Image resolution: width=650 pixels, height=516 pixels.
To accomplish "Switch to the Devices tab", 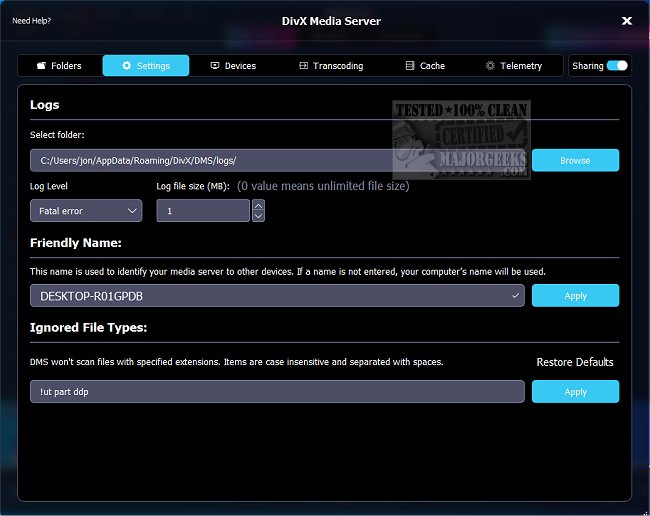I will point(233,65).
